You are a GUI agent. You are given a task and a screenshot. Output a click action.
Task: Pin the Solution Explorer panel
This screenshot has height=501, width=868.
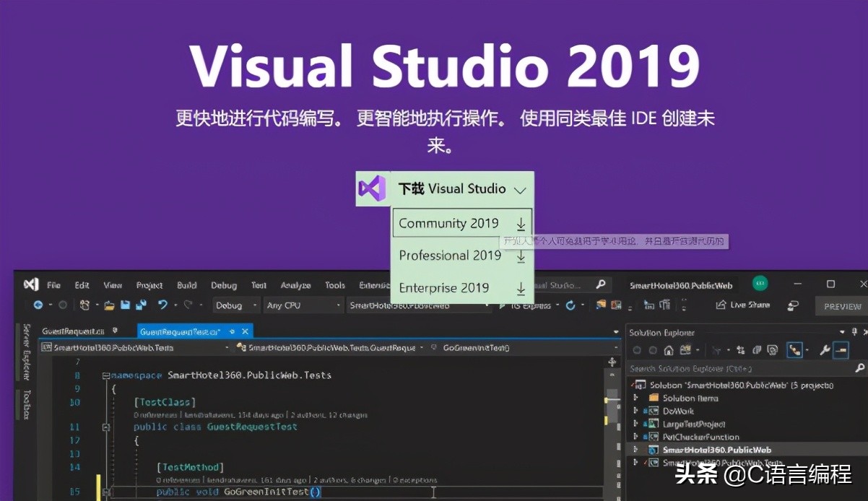tap(854, 332)
